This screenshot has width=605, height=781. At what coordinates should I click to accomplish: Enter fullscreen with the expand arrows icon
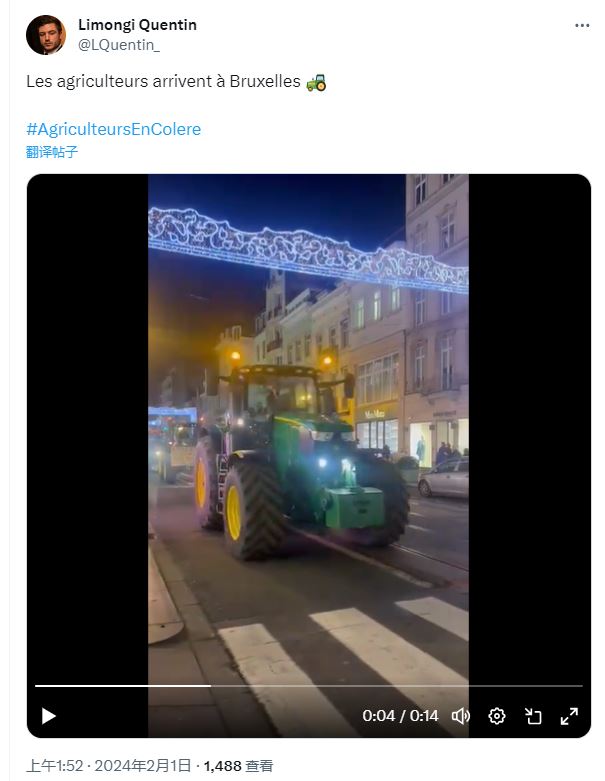[x=569, y=716]
